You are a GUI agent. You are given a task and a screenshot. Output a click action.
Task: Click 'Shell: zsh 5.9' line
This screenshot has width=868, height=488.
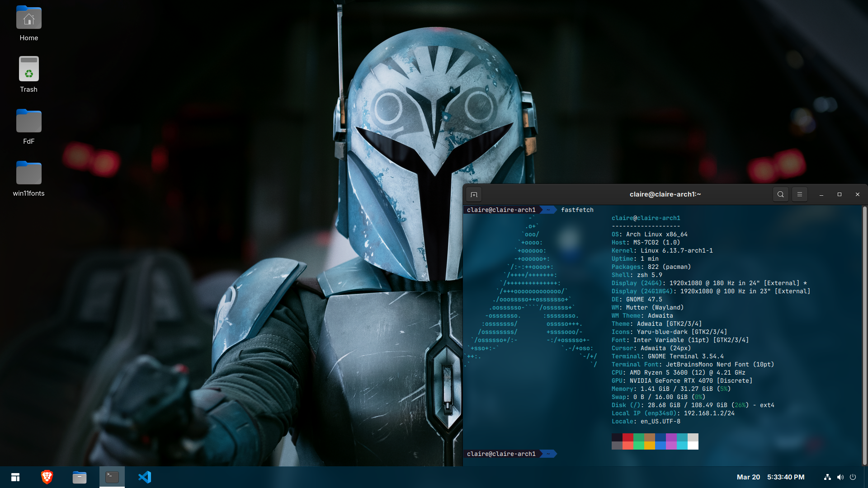coord(637,275)
